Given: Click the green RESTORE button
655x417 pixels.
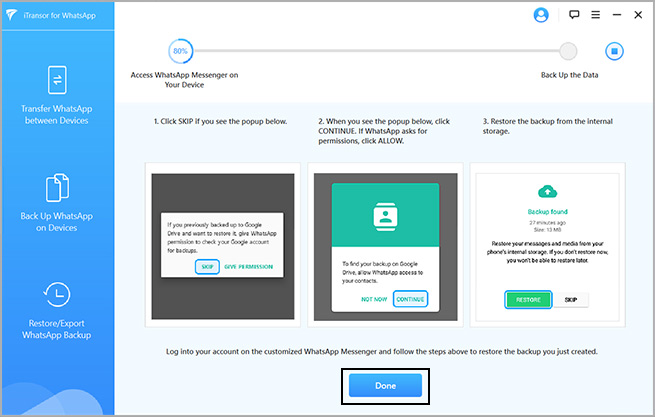Looking at the screenshot, I should (526, 299).
